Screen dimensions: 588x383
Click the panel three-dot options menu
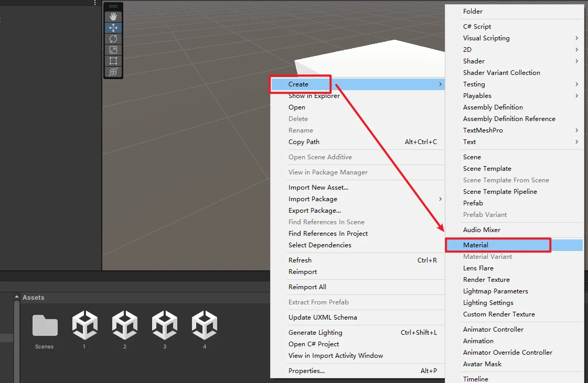tap(95, 3)
